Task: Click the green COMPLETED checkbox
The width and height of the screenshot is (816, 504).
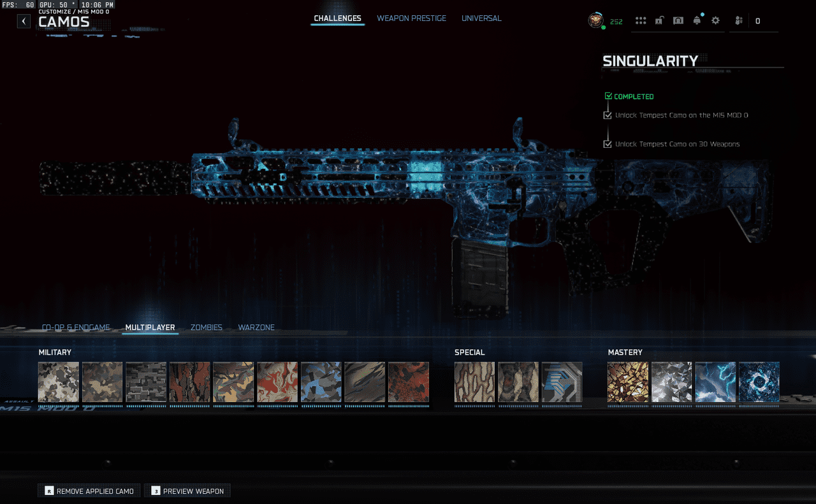Action: (608, 96)
